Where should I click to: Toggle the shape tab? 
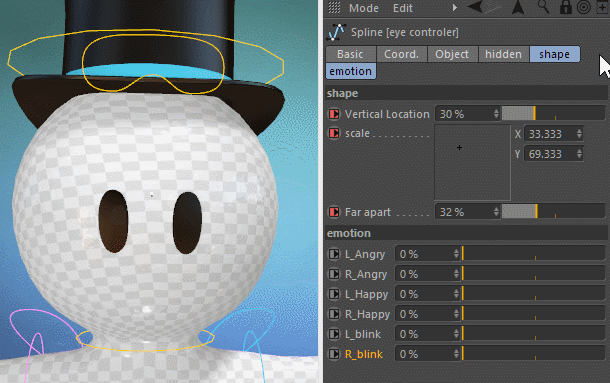555,54
